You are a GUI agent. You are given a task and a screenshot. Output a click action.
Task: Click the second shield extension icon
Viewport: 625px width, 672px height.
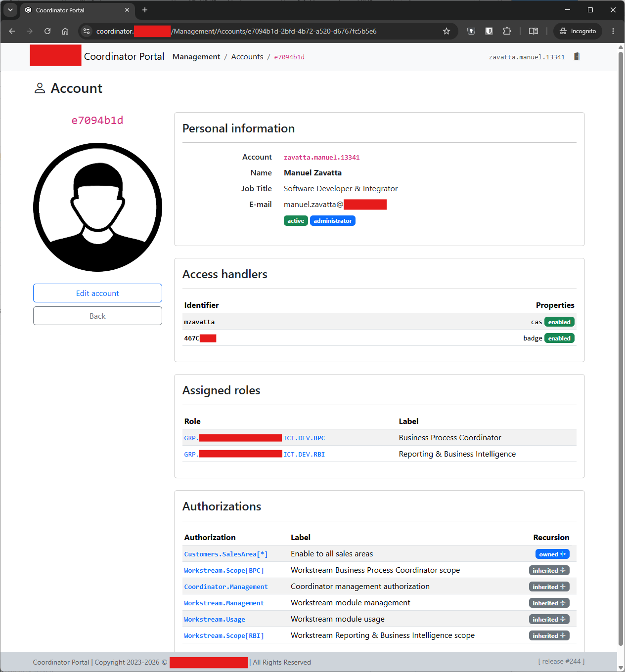point(489,31)
